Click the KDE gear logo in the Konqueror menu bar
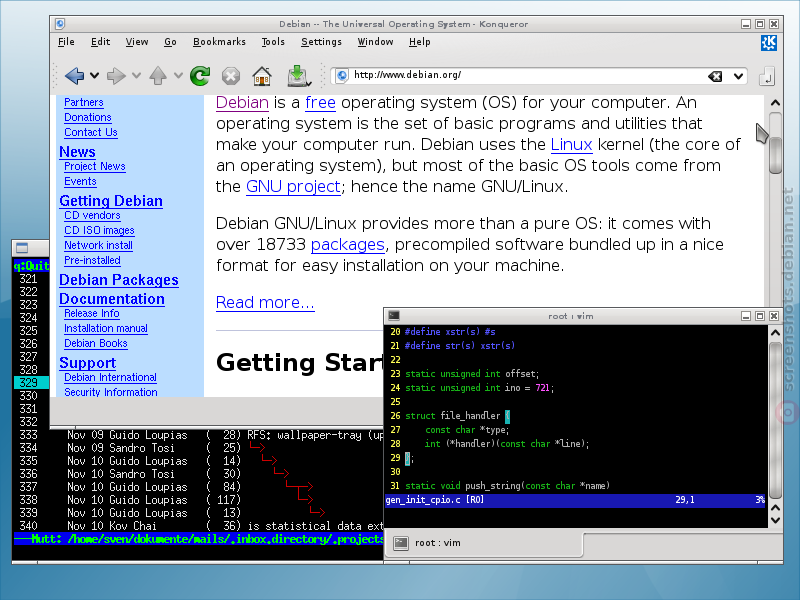Image resolution: width=800 pixels, height=600 pixels. (x=769, y=43)
